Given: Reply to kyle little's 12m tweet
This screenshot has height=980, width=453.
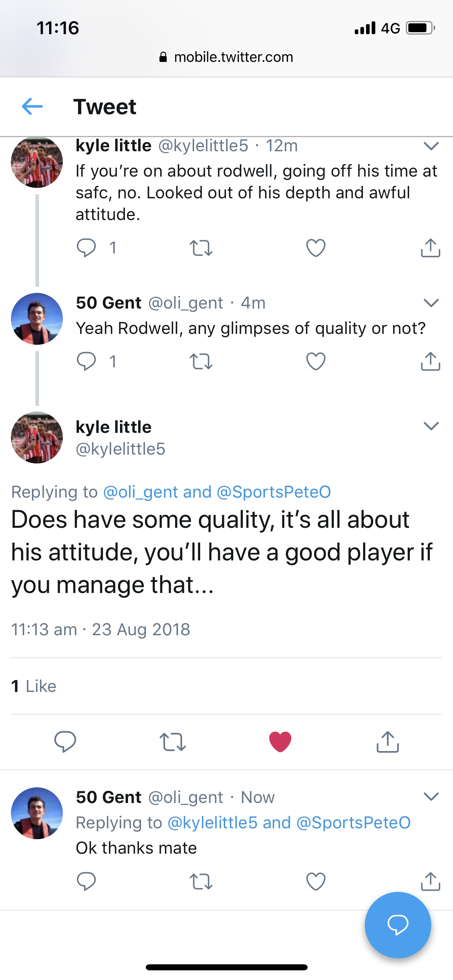Looking at the screenshot, I should pyautogui.click(x=86, y=248).
